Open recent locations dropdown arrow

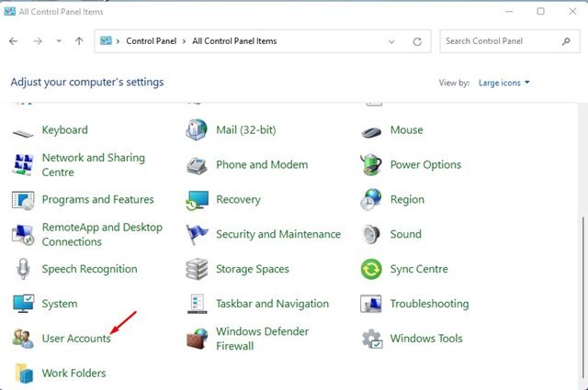point(59,41)
